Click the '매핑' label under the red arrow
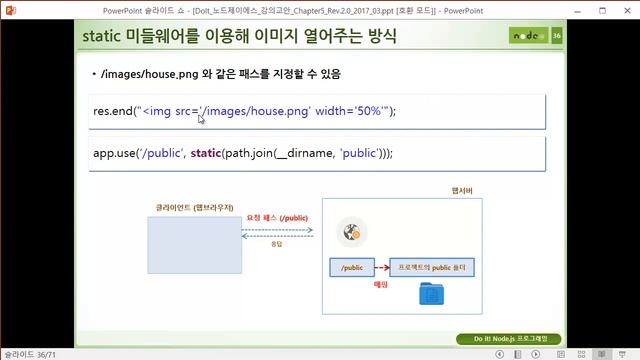640x360 pixels. coord(381,284)
